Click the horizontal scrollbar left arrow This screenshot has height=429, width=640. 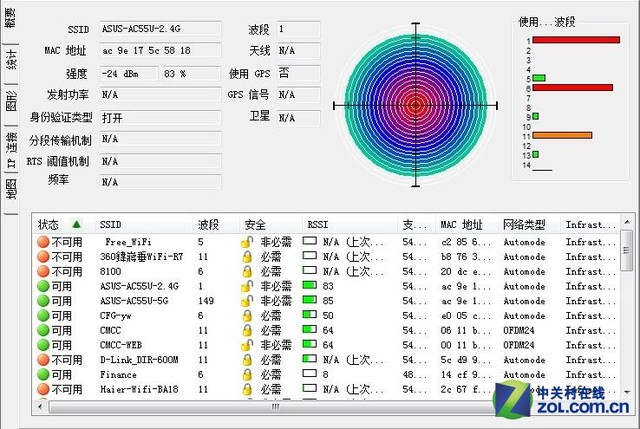click(40, 406)
